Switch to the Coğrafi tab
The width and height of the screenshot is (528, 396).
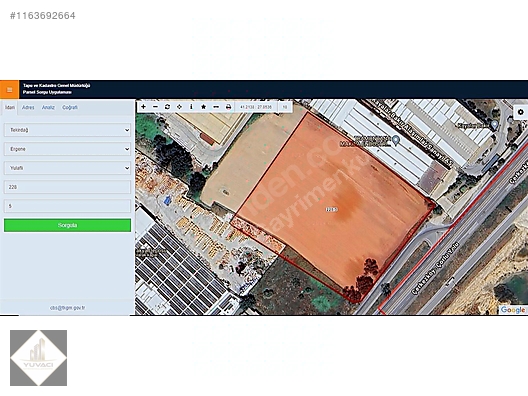point(70,107)
